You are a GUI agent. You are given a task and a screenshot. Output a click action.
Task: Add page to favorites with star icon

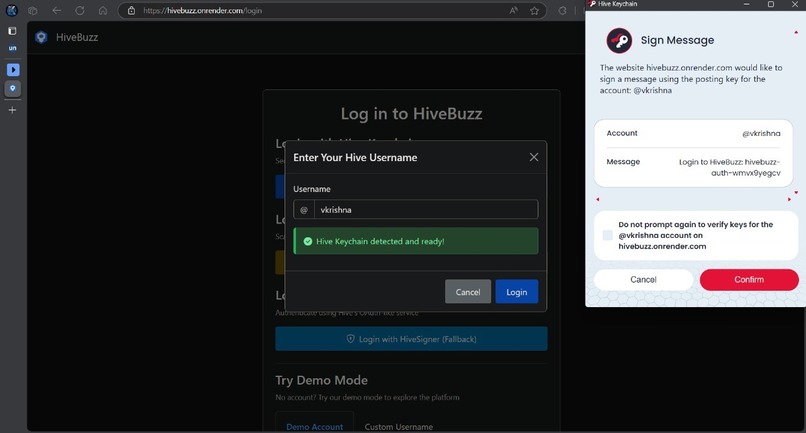click(535, 10)
